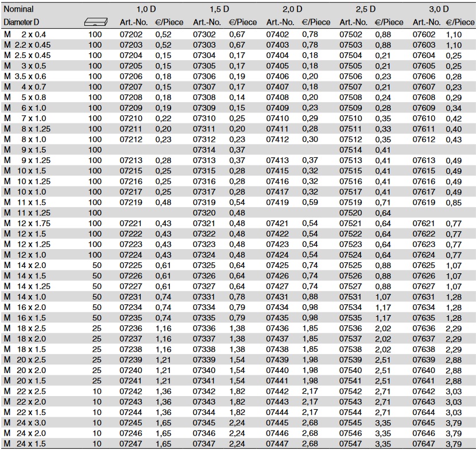Click the 2,0 D column header

pos(293,9)
